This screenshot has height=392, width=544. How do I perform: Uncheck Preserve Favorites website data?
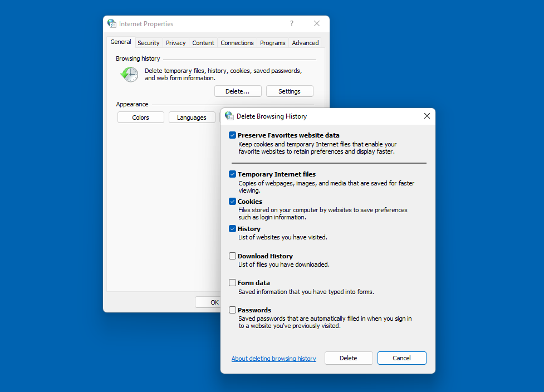point(232,135)
